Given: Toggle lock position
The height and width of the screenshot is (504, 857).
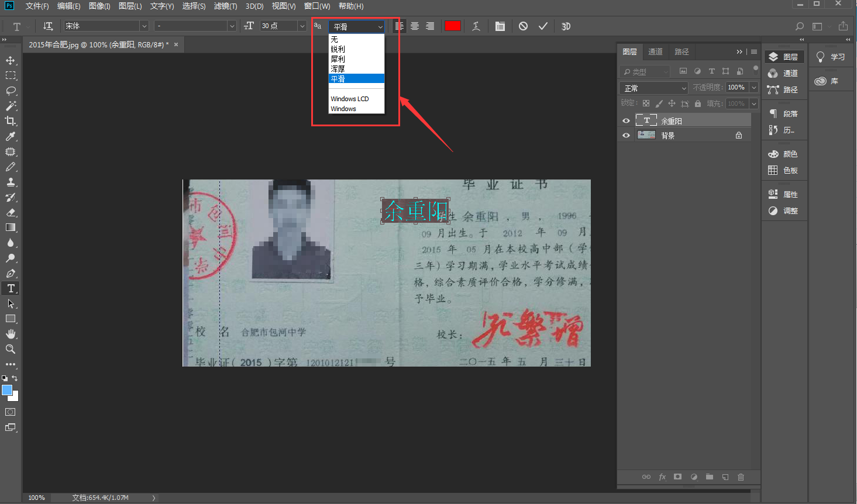Looking at the screenshot, I should 672,103.
